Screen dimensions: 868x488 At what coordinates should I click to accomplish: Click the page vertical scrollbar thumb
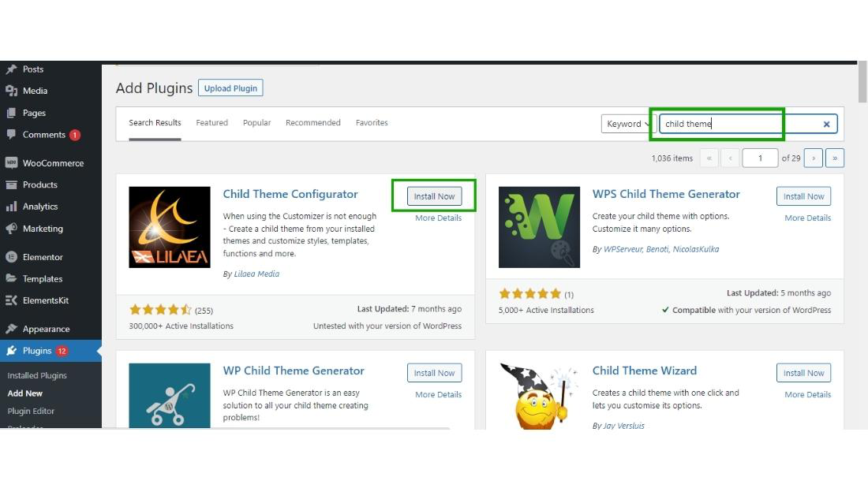(x=862, y=82)
